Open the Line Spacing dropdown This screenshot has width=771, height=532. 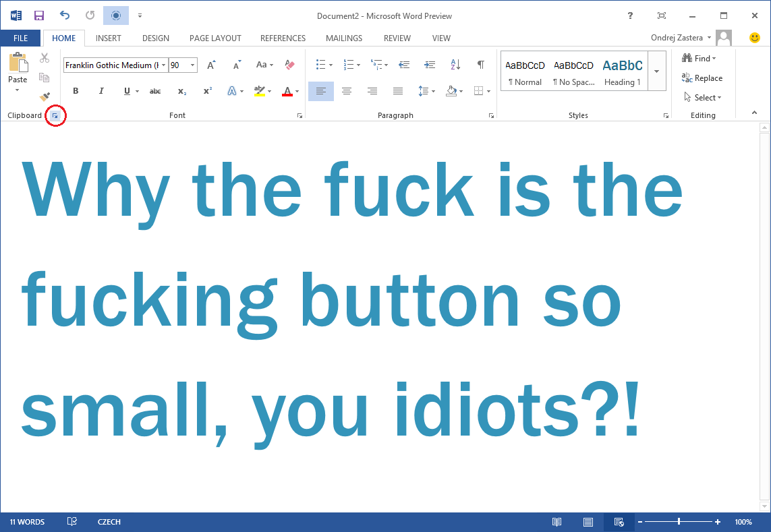tap(426, 91)
